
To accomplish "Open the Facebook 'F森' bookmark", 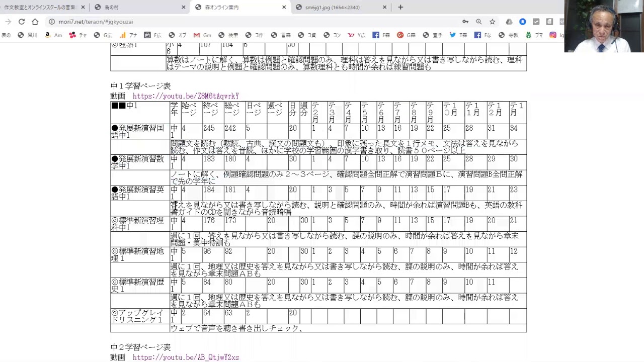I will point(381,35).
